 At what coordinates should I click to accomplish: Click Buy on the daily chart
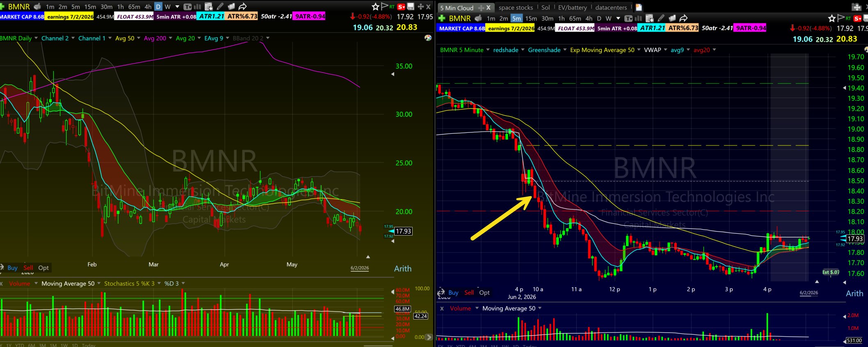pos(12,268)
